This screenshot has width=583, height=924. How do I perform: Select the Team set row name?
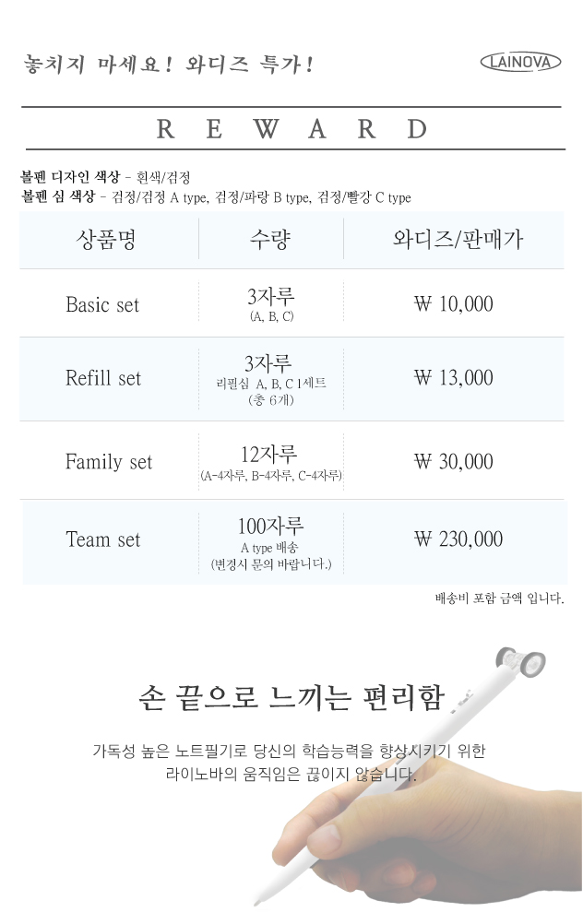point(103,539)
